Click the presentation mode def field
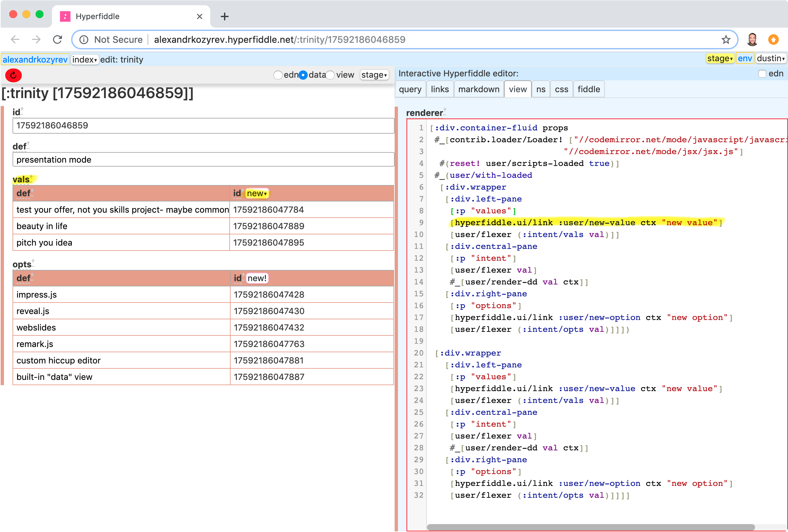This screenshot has height=532, width=788. pyautogui.click(x=203, y=160)
